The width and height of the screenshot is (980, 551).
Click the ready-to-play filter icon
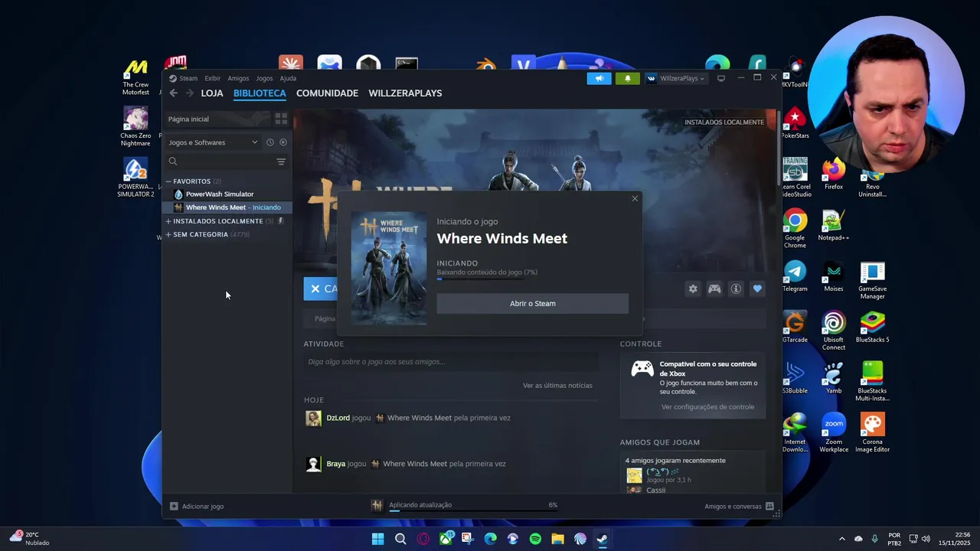click(x=283, y=142)
